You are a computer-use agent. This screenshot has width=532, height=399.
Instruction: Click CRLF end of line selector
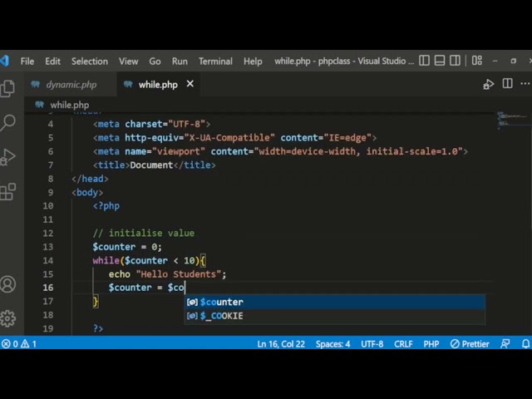(x=403, y=344)
